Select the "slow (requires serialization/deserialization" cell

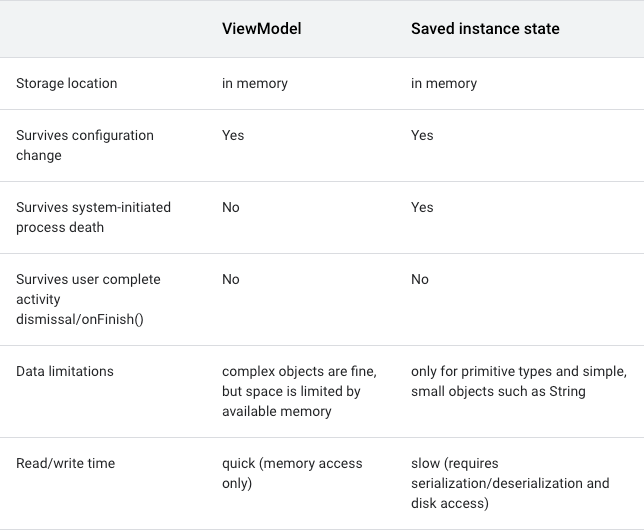tap(509, 483)
